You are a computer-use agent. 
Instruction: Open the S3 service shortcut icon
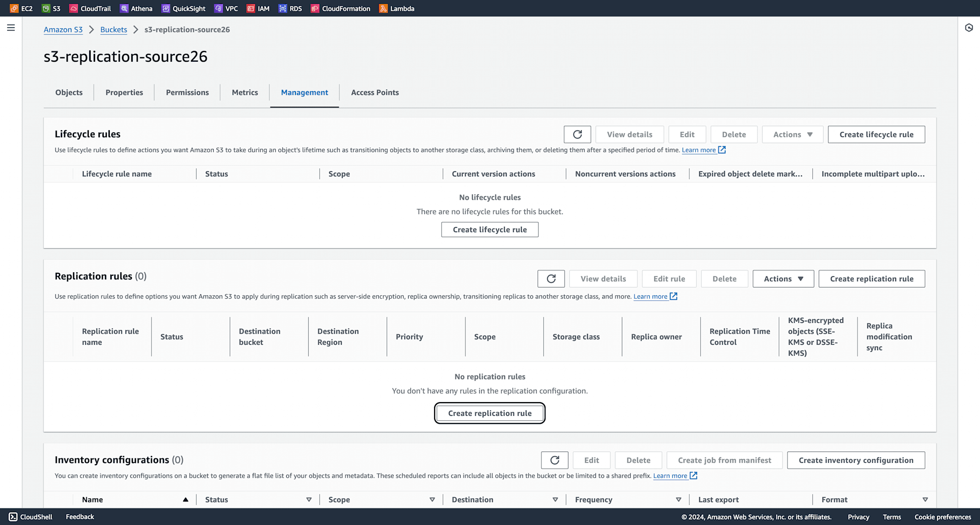[x=46, y=8]
